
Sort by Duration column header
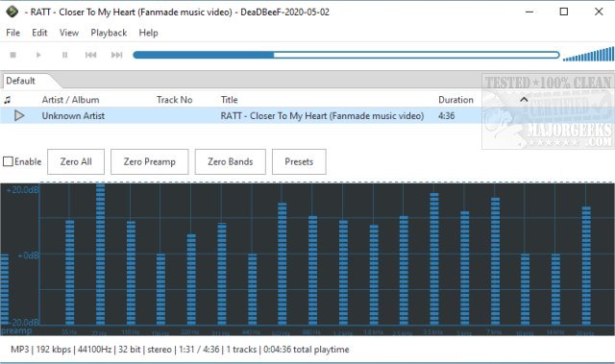(455, 100)
